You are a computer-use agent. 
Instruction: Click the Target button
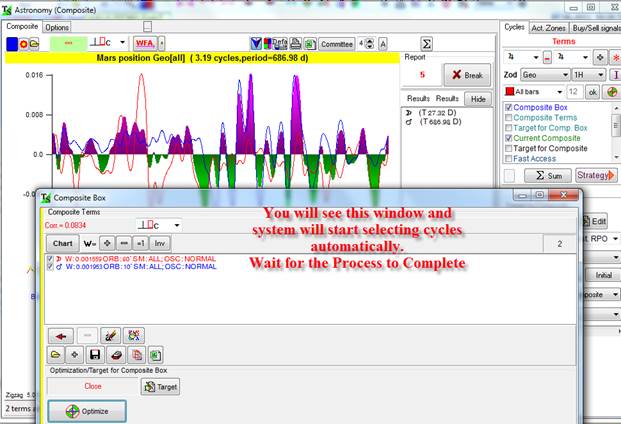coord(160,386)
